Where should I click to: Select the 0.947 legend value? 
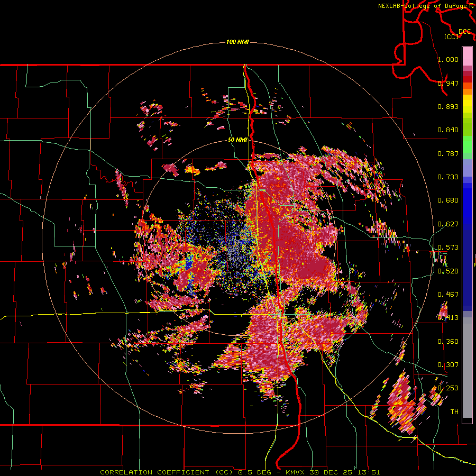click(448, 83)
